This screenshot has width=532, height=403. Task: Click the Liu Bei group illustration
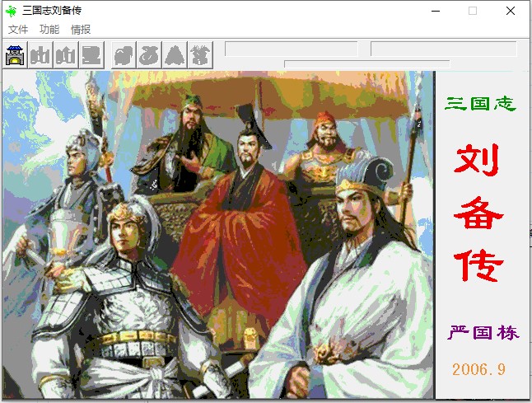tap(218, 235)
